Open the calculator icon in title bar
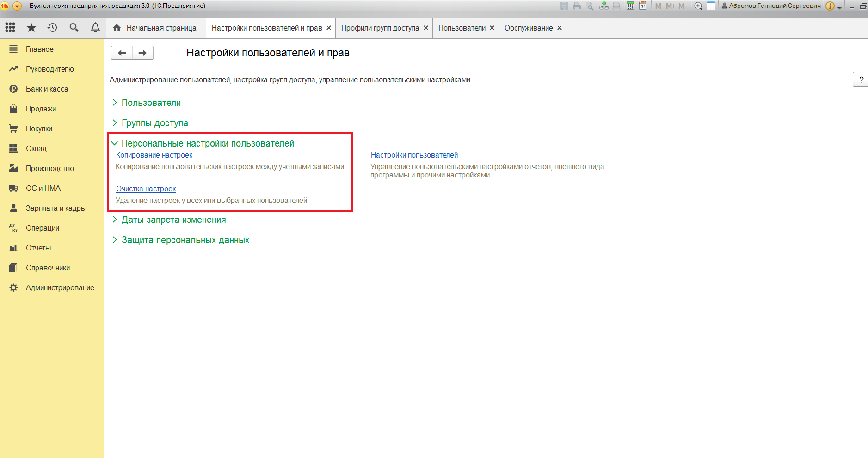868x458 pixels. (x=630, y=6)
